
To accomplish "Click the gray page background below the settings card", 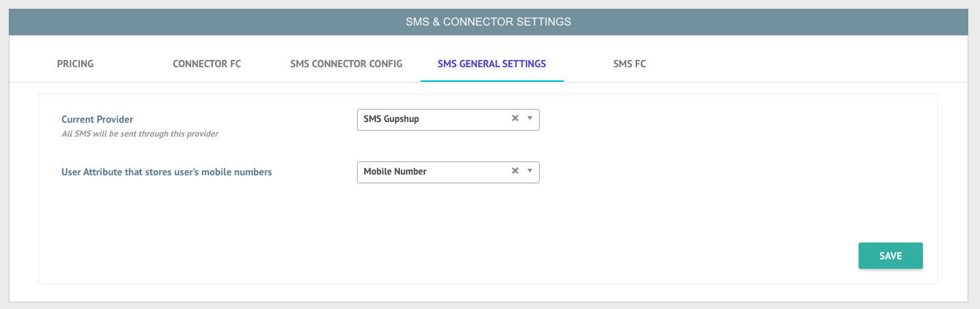I will [490, 305].
